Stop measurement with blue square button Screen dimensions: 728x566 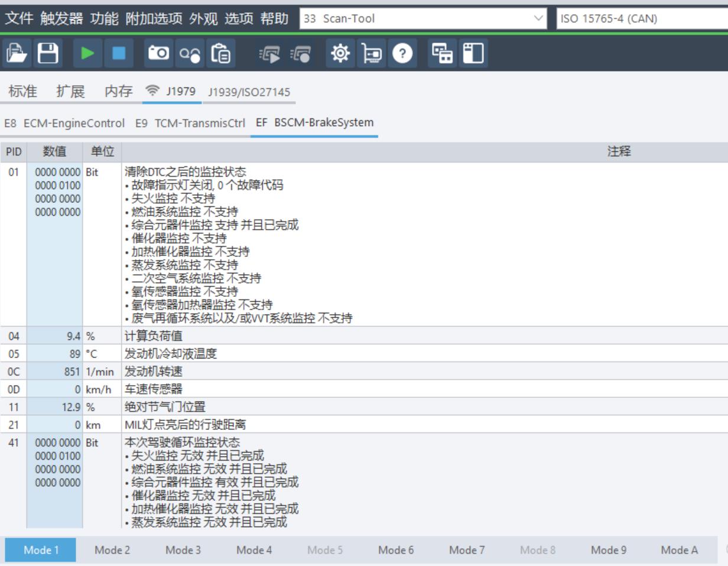tap(119, 54)
